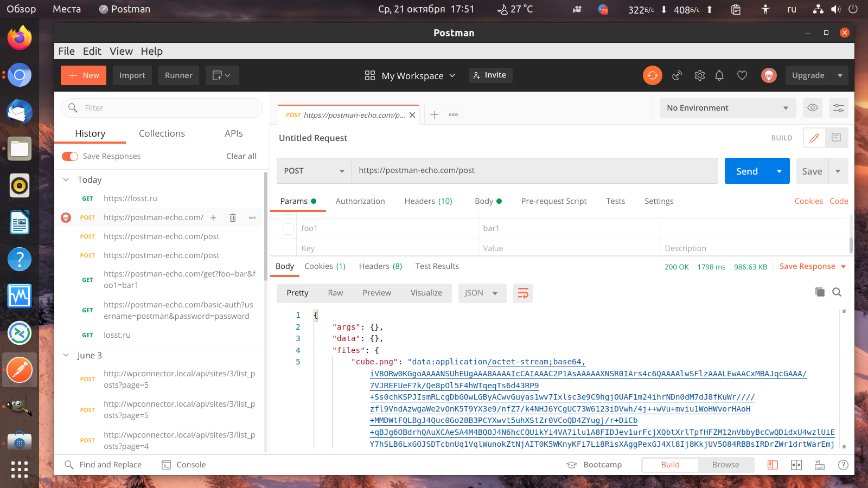The height and width of the screenshot is (488, 868).
Task: Open the No Environment dropdown
Action: point(728,108)
